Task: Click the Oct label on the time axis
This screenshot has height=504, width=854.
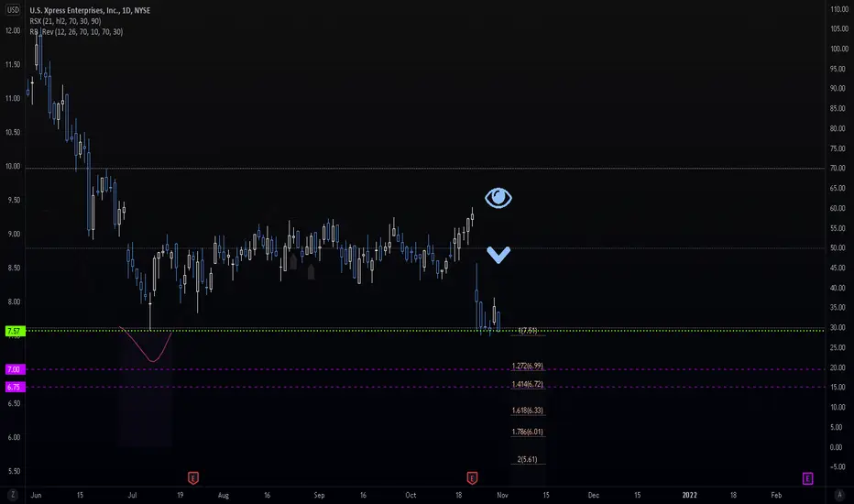Action: [411, 495]
